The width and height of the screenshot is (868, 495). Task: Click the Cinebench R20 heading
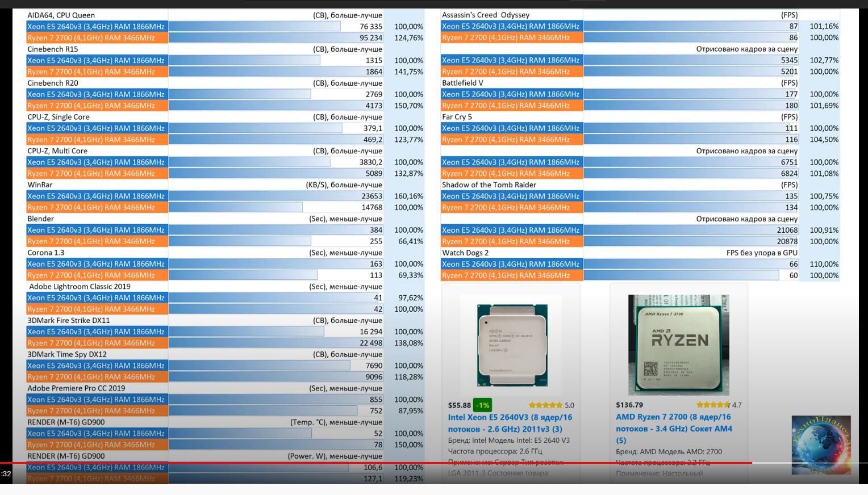click(53, 83)
